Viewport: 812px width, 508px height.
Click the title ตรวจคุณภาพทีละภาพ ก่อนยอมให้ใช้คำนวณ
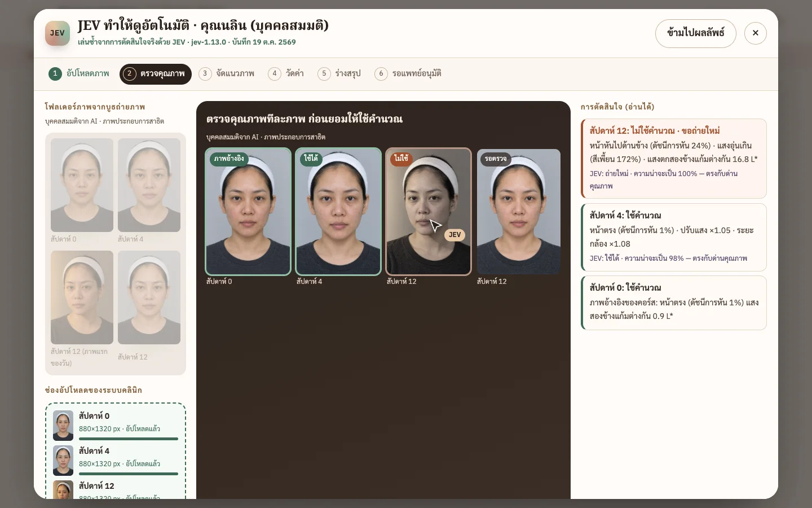[304, 119]
